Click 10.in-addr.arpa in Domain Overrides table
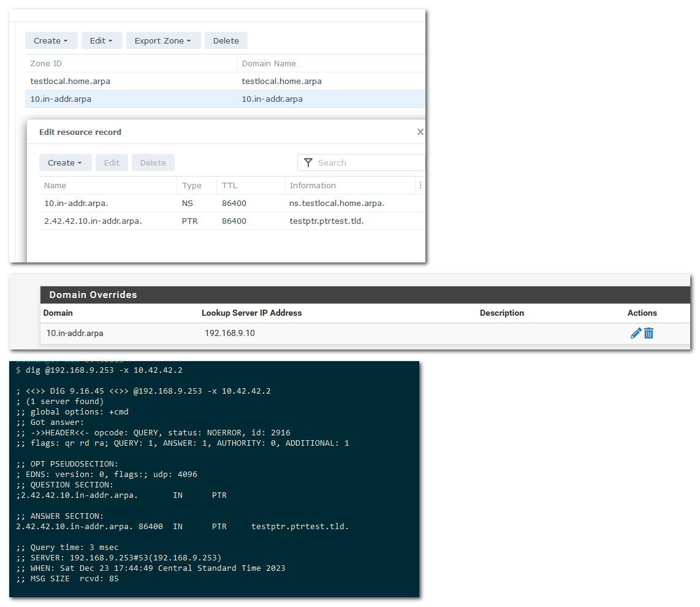This screenshot has height=607, width=700. pyautogui.click(x=75, y=333)
